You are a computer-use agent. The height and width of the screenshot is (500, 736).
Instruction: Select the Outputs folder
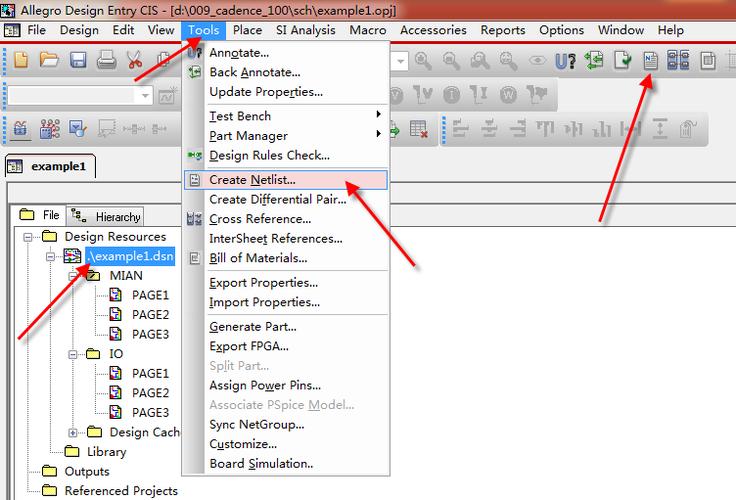coord(87,471)
